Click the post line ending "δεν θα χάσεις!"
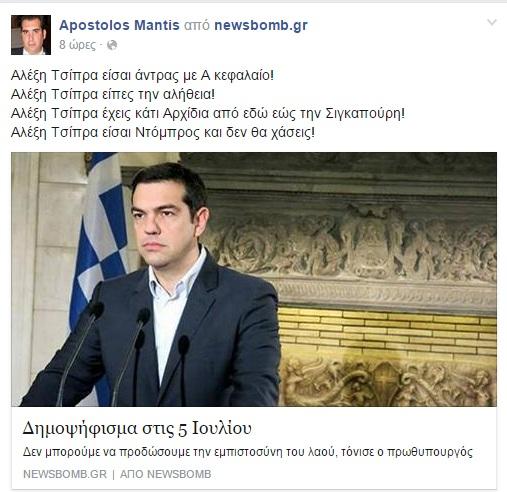 coord(163,132)
